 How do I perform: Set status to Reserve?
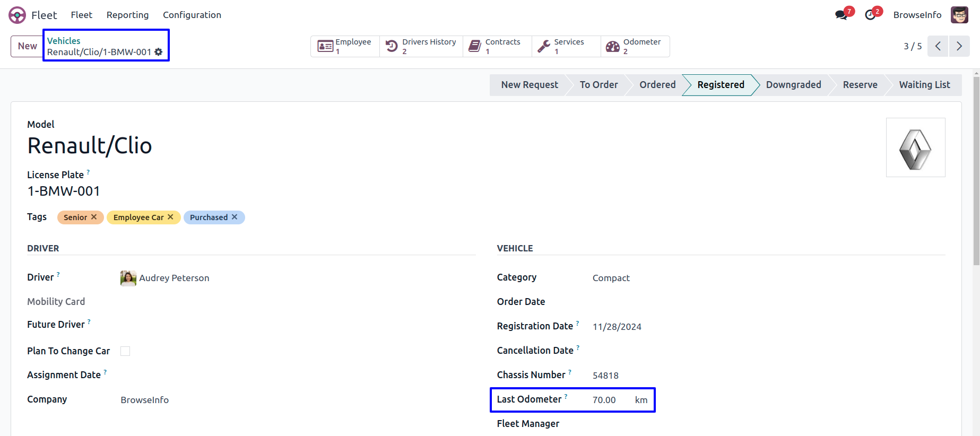(860, 85)
